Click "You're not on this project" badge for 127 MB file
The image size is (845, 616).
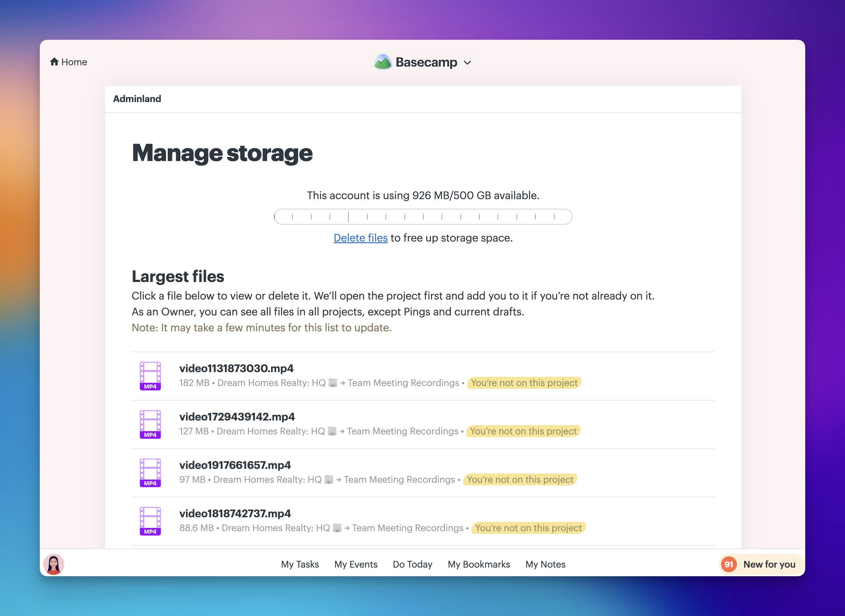[523, 431]
